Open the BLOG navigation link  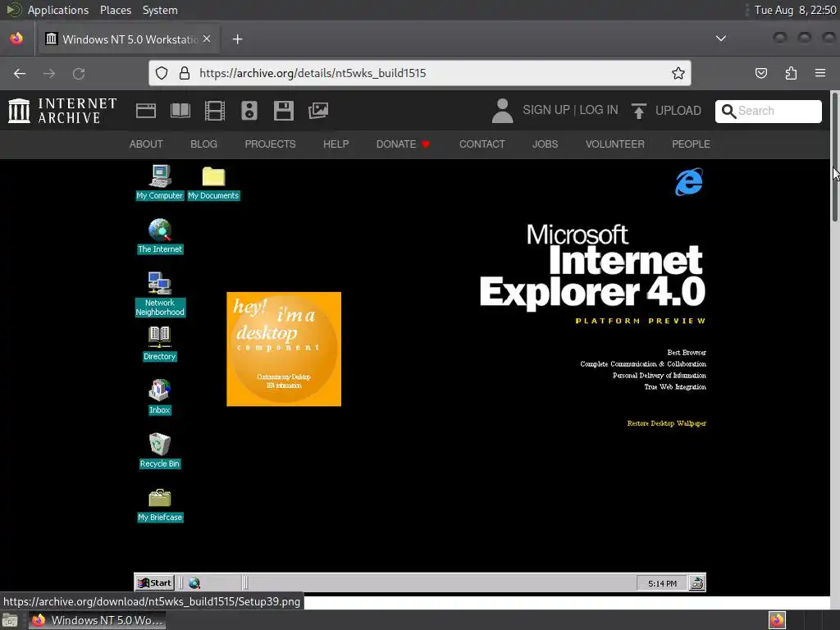click(x=203, y=144)
